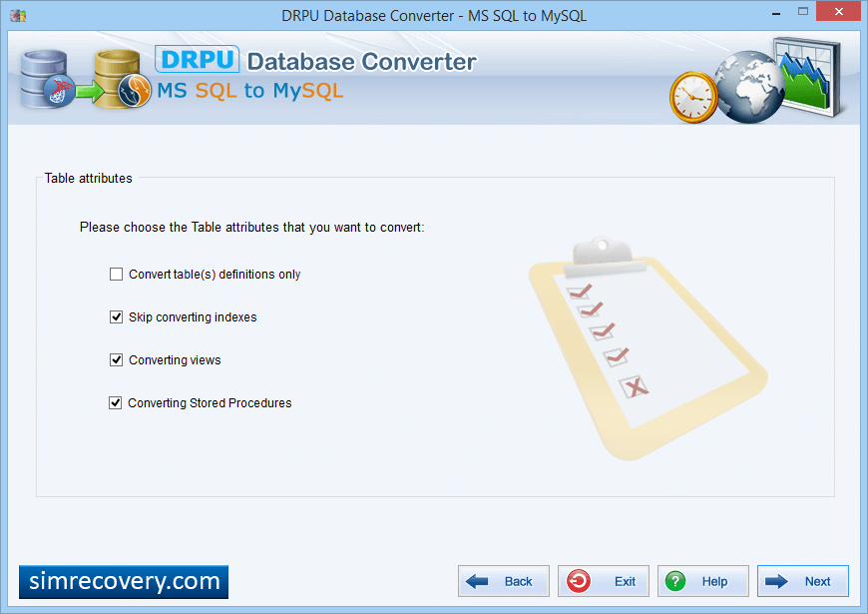The image size is (868, 614).
Task: Click the DRPU logo badge
Action: pos(198,59)
